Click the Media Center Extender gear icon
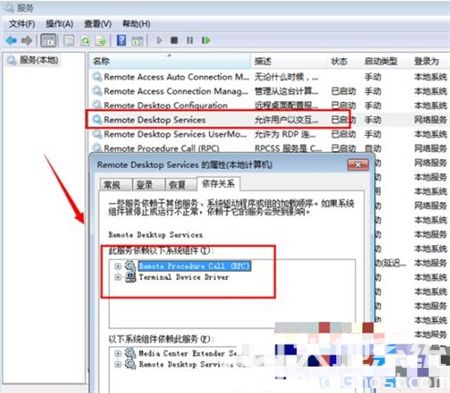 (x=130, y=353)
